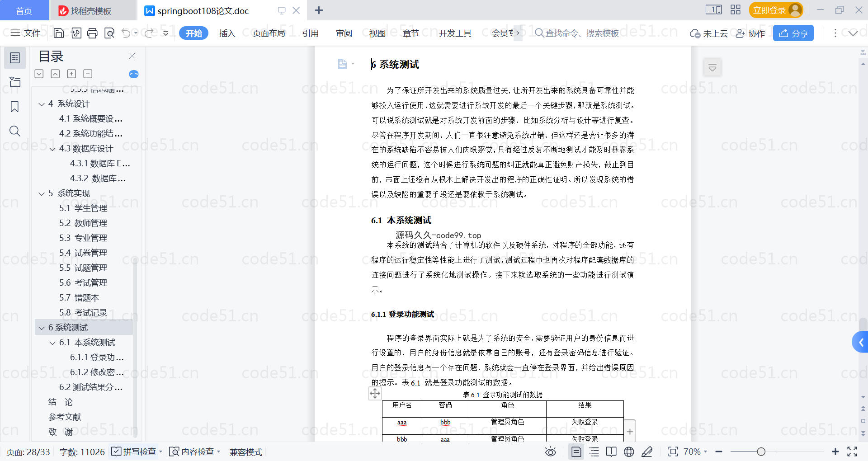
Task: Toggle eye protection mode icon
Action: [550, 452]
